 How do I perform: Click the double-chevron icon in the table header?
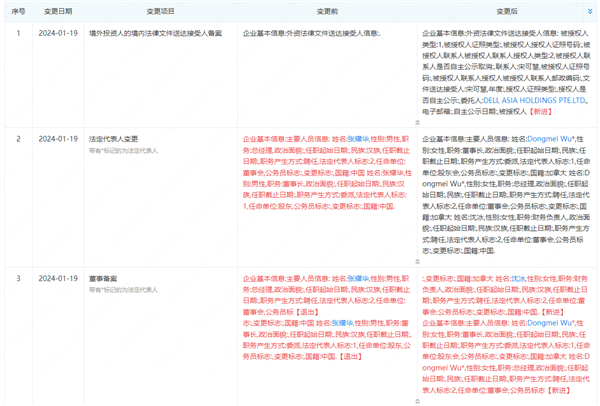click(x=589, y=9)
